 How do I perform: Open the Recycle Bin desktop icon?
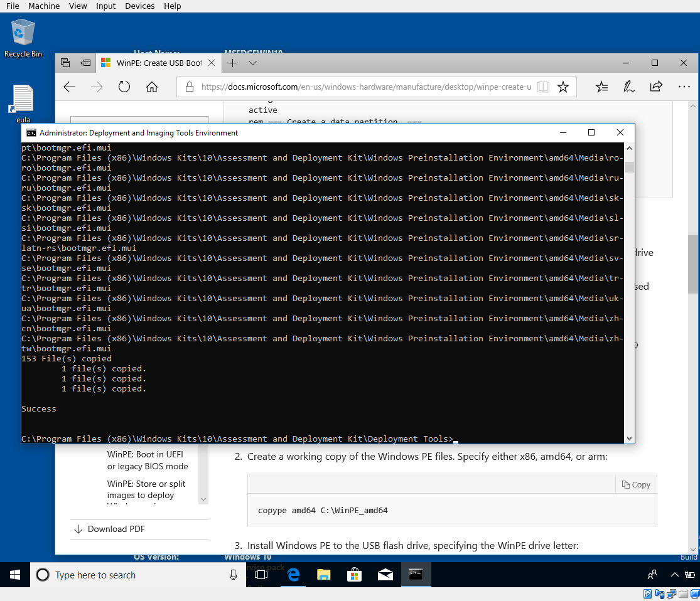point(23,38)
